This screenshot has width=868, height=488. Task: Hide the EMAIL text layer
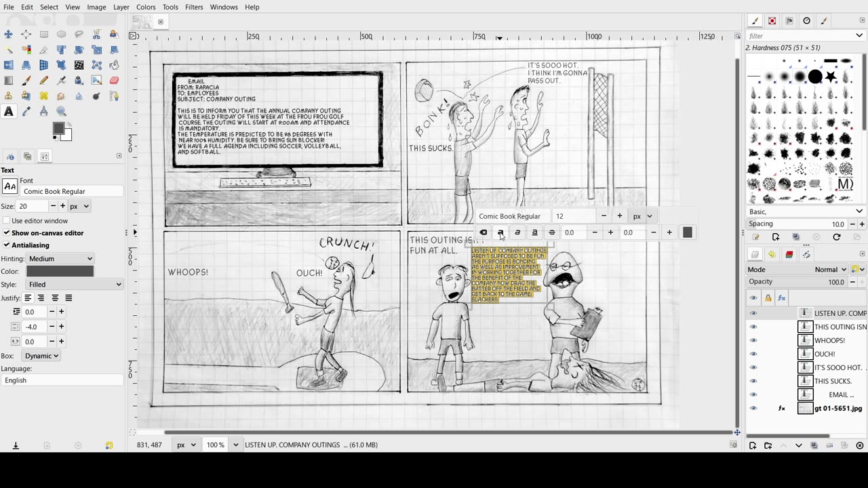753,394
